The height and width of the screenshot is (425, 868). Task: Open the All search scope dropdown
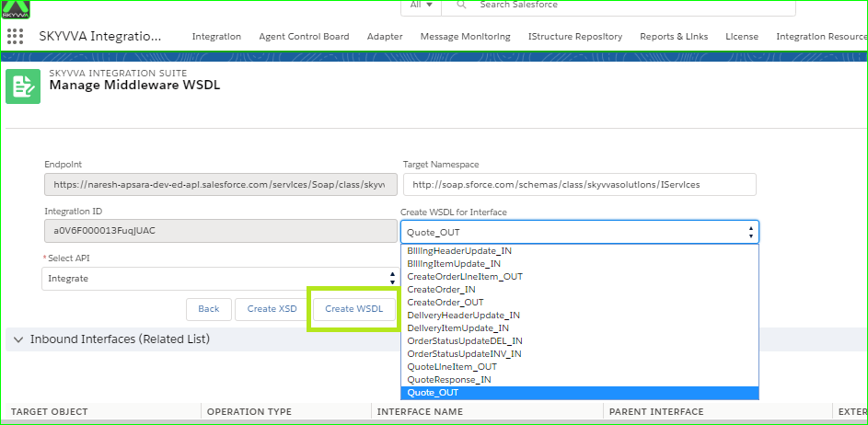[421, 5]
